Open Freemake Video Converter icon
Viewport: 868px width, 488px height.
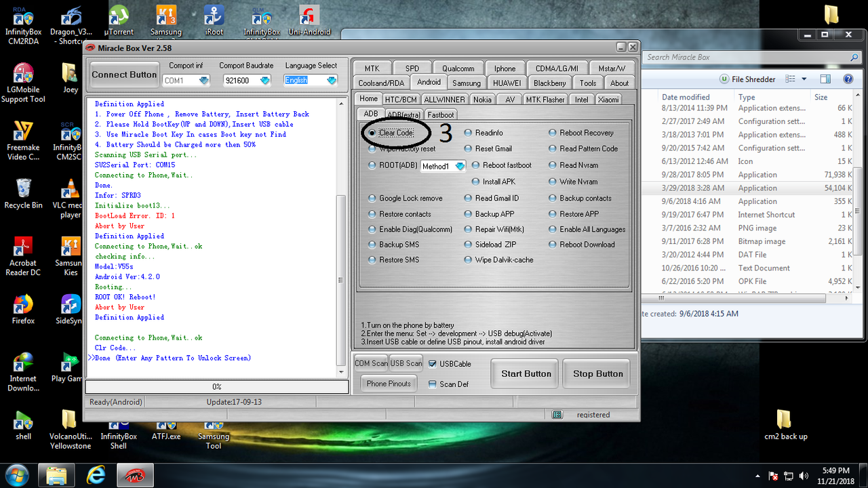pyautogui.click(x=23, y=140)
